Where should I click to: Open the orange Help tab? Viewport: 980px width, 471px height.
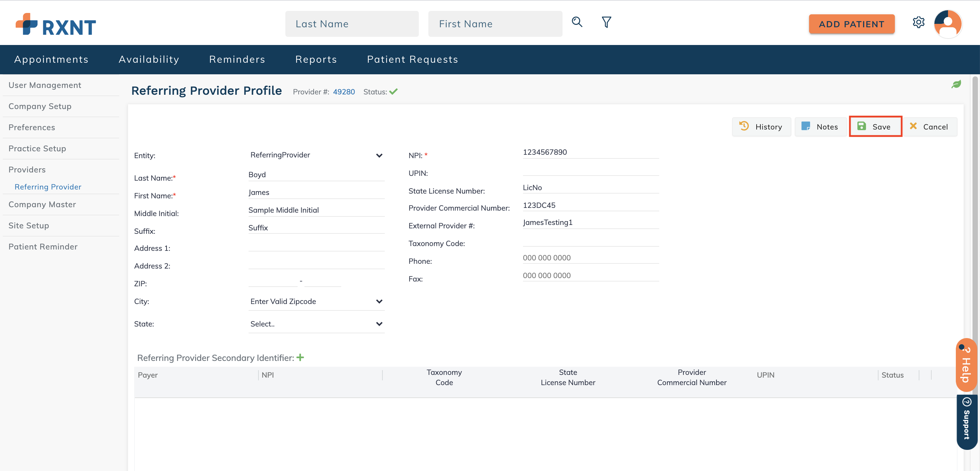pyautogui.click(x=966, y=365)
